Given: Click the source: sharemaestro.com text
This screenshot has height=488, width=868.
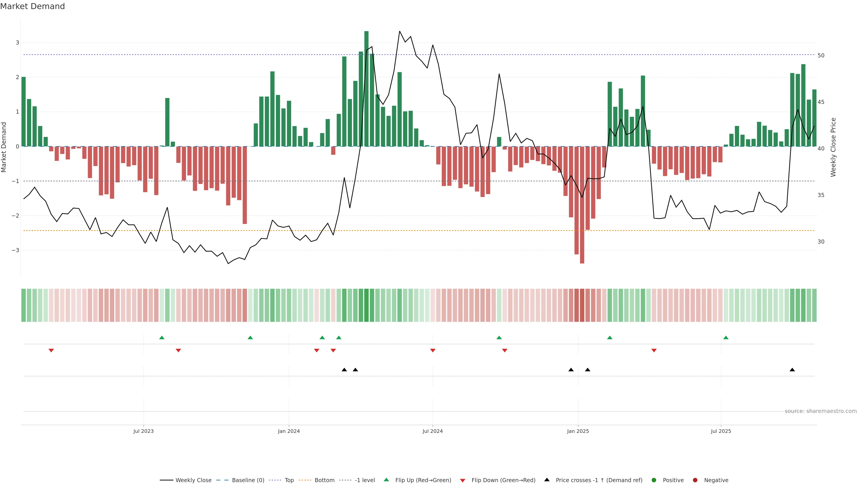Looking at the screenshot, I should (821, 411).
